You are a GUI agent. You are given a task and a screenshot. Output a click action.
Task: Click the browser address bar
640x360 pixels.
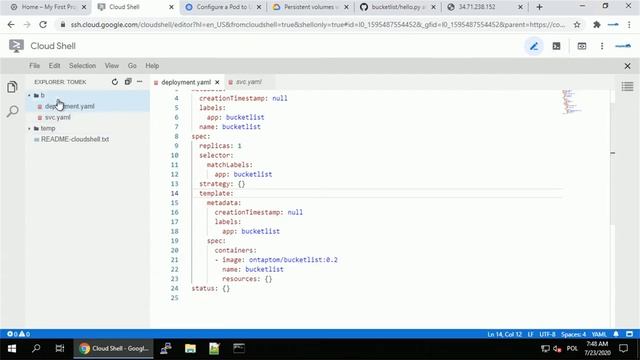[317, 25]
